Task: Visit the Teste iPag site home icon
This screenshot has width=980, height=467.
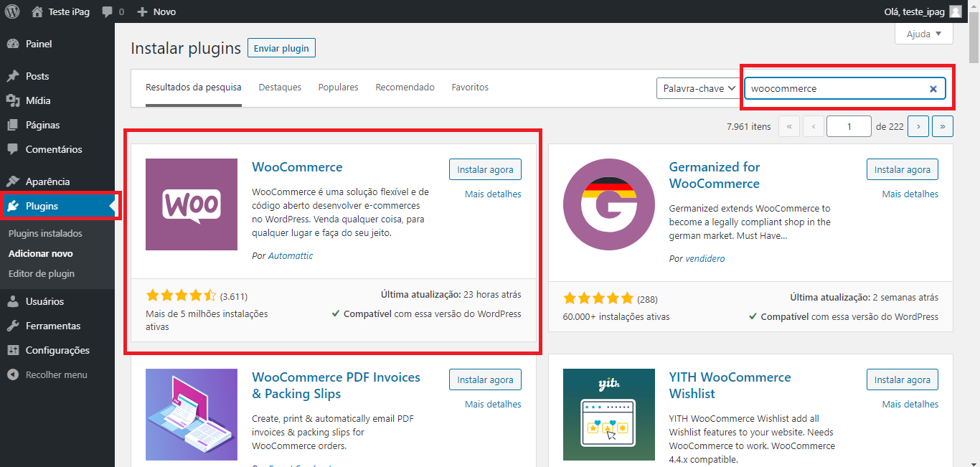Action: [37, 11]
